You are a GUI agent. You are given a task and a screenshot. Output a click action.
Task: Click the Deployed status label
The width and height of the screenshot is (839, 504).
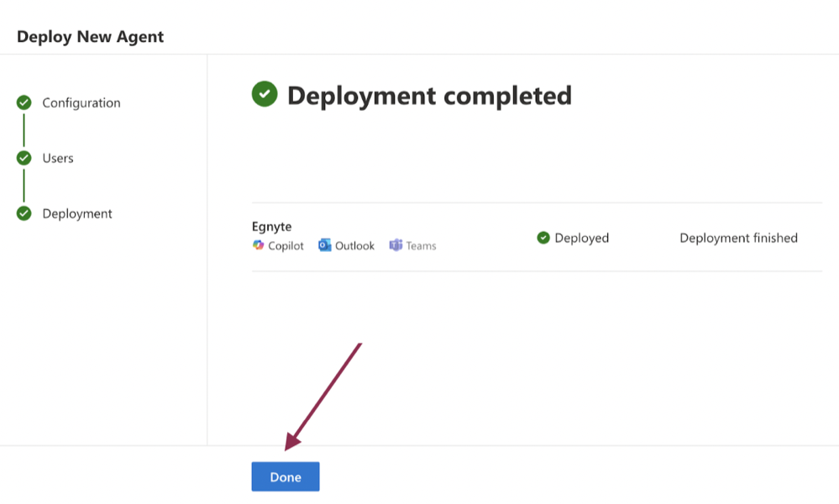click(x=580, y=238)
